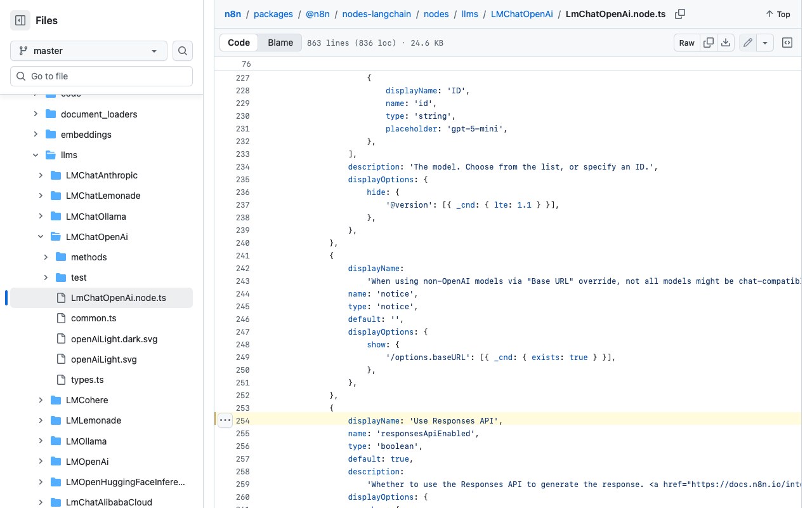Open the symbols panel
The height and width of the screenshot is (508, 812).
[x=787, y=43]
